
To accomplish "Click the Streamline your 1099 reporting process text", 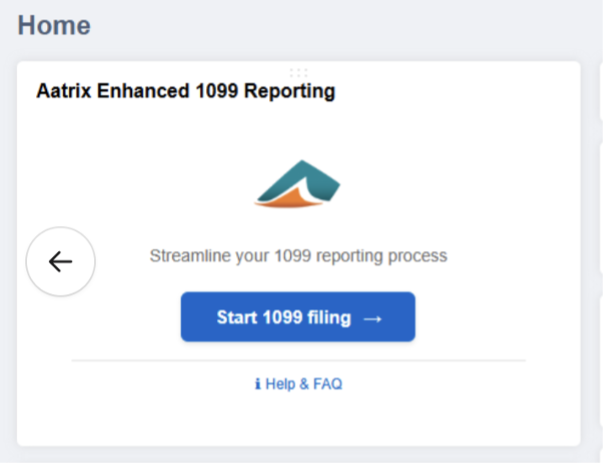I will point(298,256).
